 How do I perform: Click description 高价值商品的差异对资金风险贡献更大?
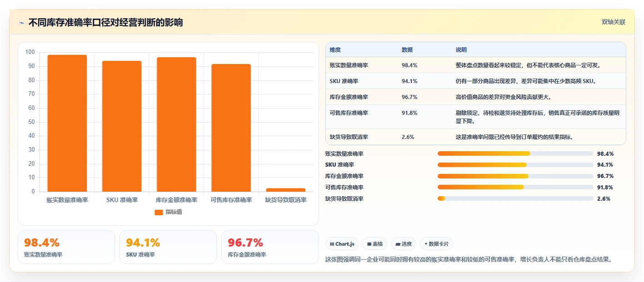(x=504, y=97)
